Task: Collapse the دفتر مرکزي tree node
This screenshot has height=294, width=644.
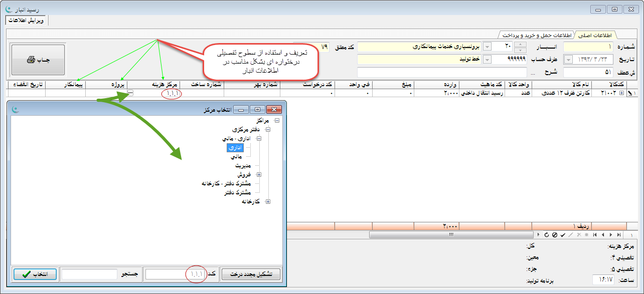Action: coord(268,130)
